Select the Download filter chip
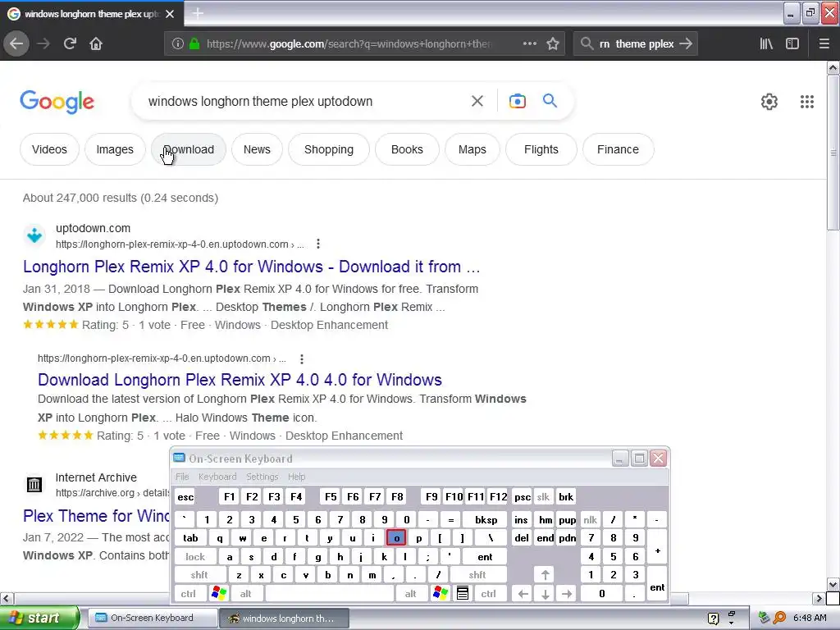Screen dimensions: 840x630 tap(189, 149)
